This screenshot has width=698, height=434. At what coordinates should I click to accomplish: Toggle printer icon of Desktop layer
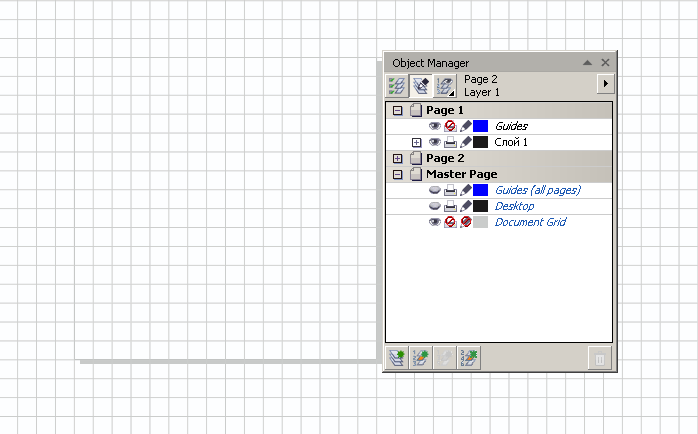(x=450, y=206)
